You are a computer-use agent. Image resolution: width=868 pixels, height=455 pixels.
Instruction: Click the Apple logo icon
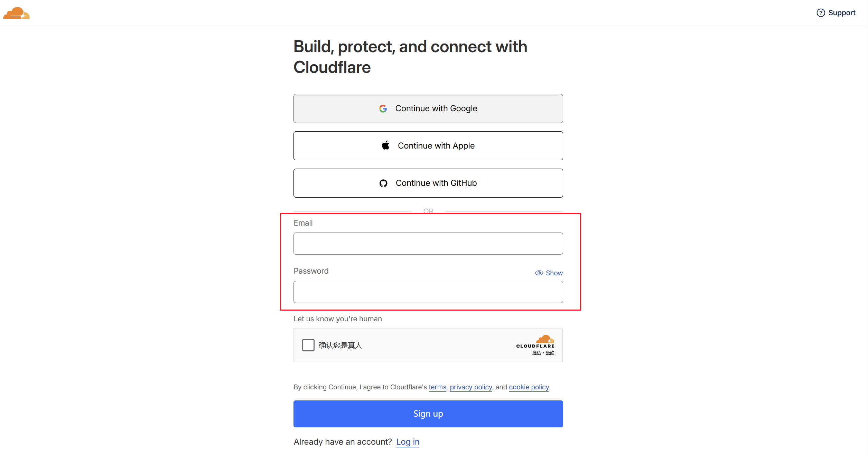385,145
